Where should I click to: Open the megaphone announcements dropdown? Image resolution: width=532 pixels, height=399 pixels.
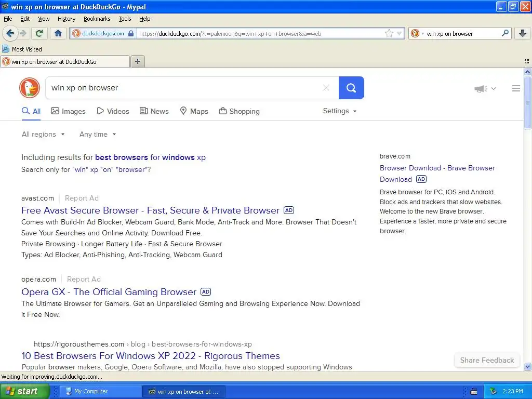click(485, 88)
